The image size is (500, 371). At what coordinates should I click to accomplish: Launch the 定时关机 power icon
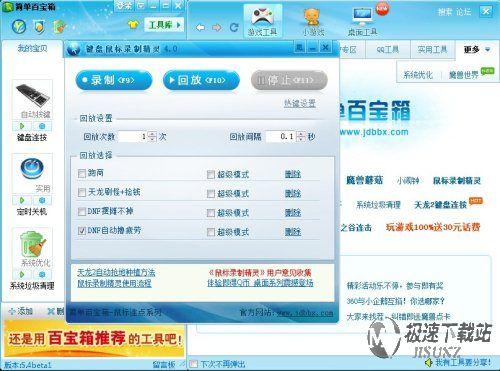[32, 168]
